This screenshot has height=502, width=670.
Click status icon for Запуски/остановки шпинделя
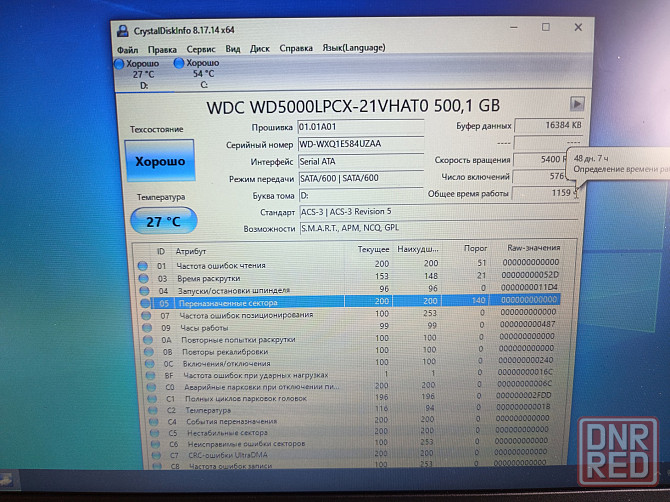click(x=144, y=291)
